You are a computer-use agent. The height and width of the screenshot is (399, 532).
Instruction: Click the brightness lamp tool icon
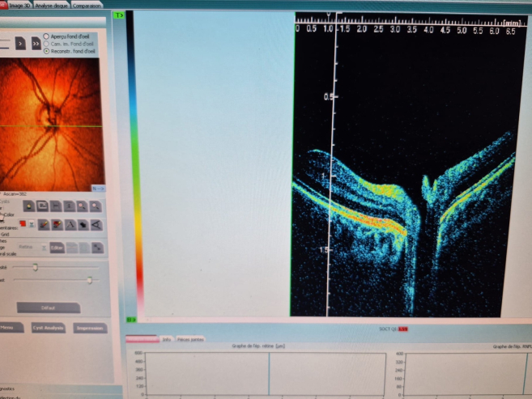(29, 206)
